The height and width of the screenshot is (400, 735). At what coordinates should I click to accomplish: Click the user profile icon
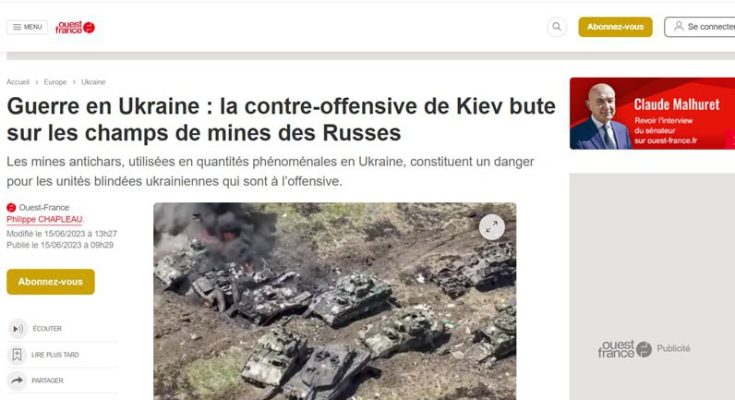(x=678, y=26)
